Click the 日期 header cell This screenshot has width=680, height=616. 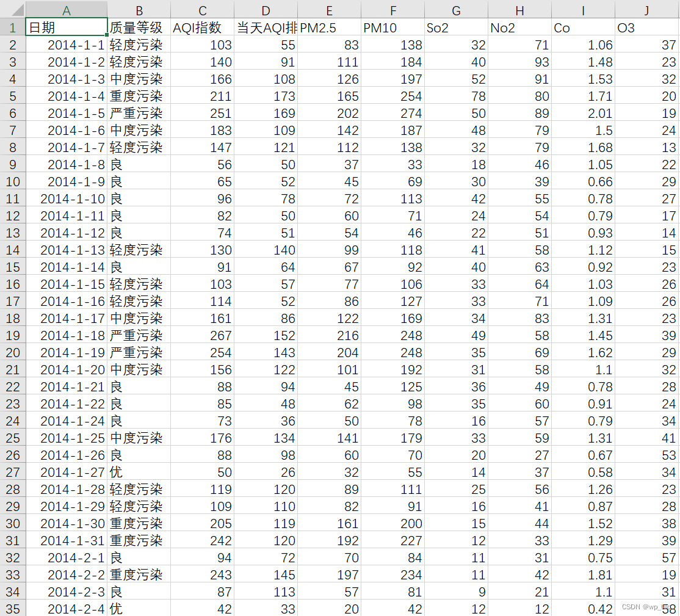(x=67, y=27)
